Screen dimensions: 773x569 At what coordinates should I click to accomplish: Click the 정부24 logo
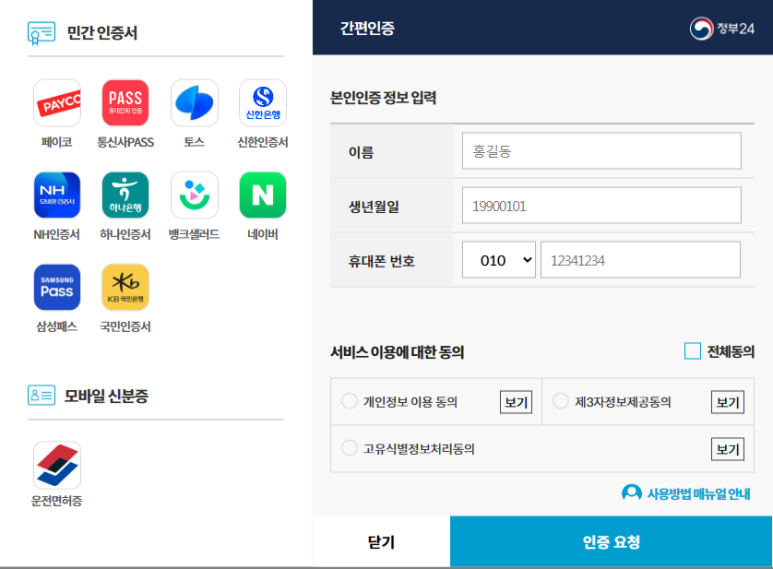coord(722,29)
